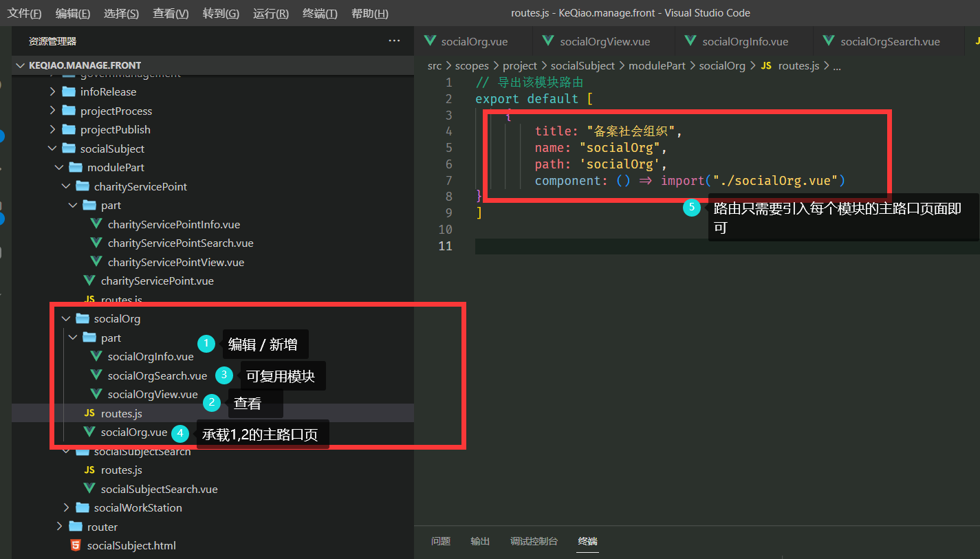This screenshot has width=980, height=559.
Task: Expand the socialWorkStation folder chevron
Action: click(x=67, y=507)
